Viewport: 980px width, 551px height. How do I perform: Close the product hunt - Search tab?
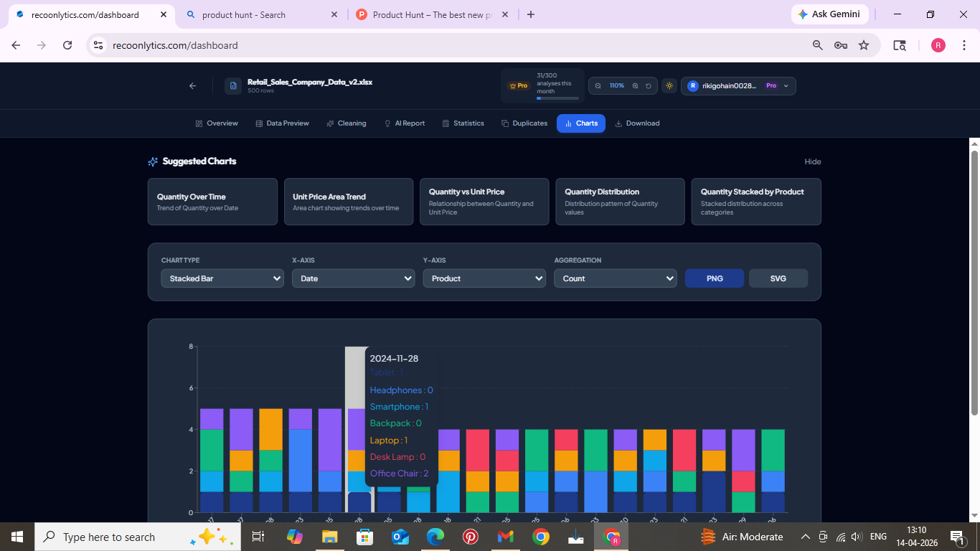point(334,14)
